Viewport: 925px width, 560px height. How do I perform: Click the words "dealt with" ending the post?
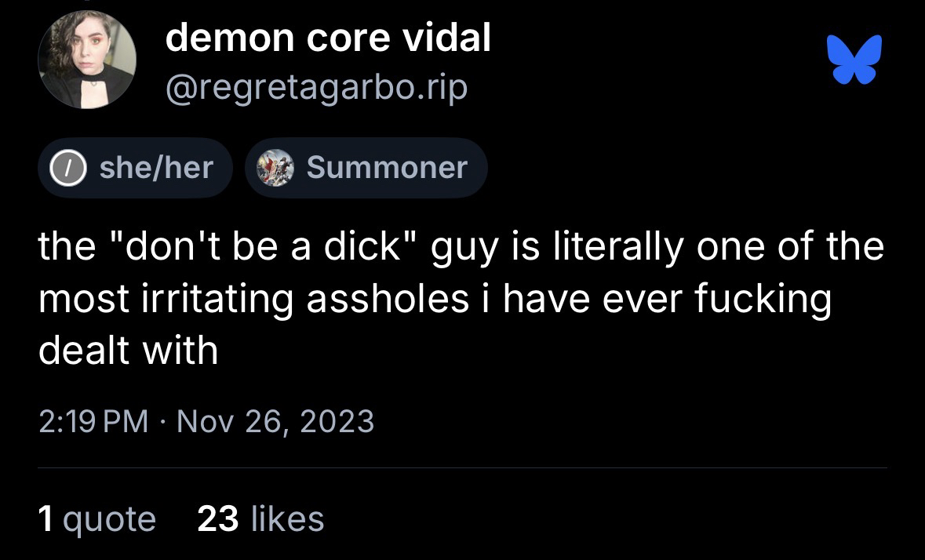click(128, 349)
